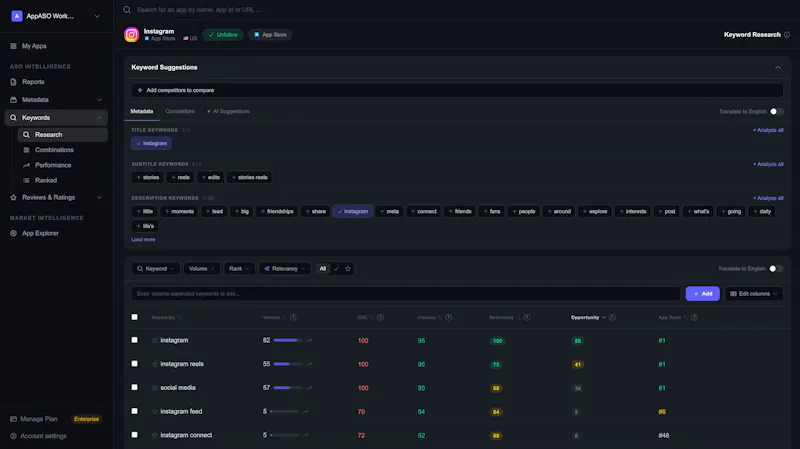Star the social media keyword
The height and width of the screenshot is (449, 800).
(155, 388)
